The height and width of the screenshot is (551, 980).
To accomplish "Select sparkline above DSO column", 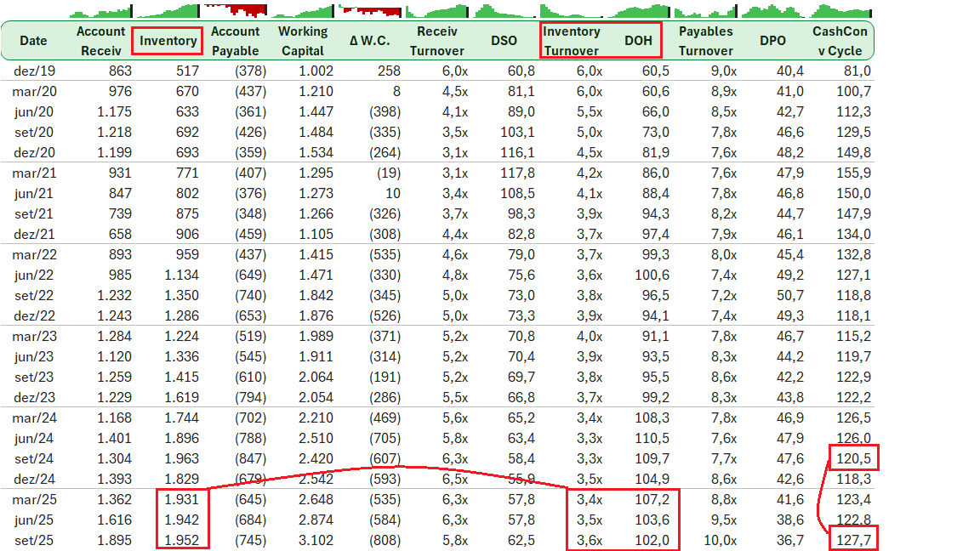I will (504, 10).
